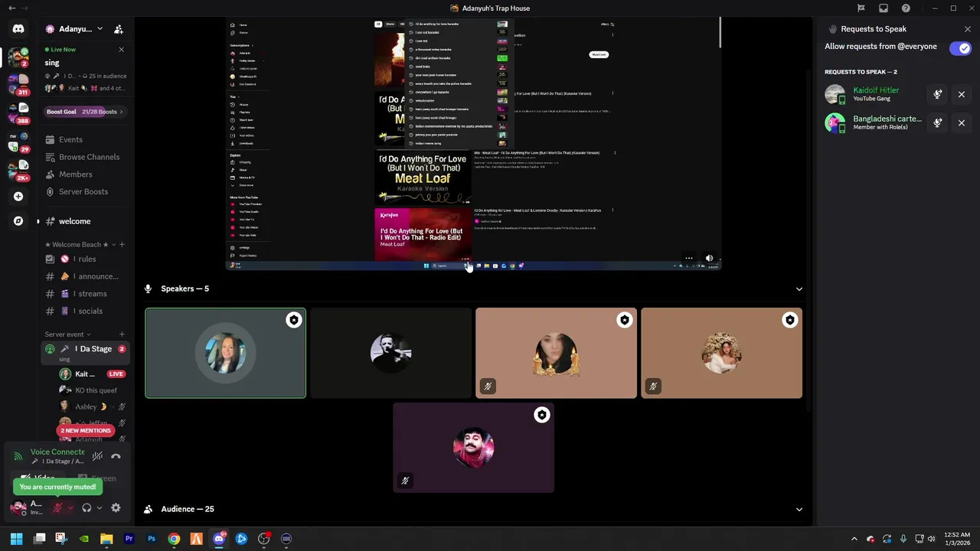The width and height of the screenshot is (980, 551).
Task: Open the input device options arrow beside microphone
Action: pyautogui.click(x=70, y=508)
